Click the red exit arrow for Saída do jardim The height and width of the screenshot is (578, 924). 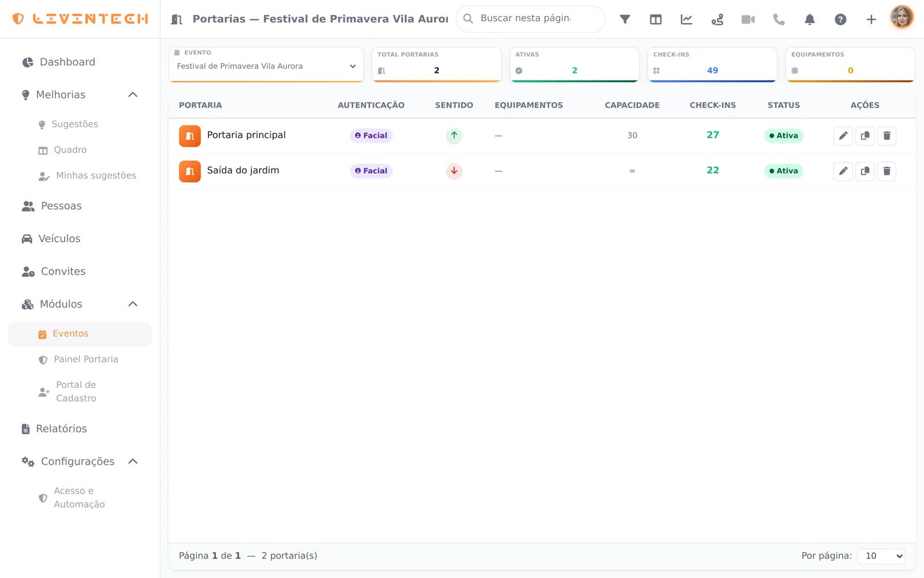(454, 171)
